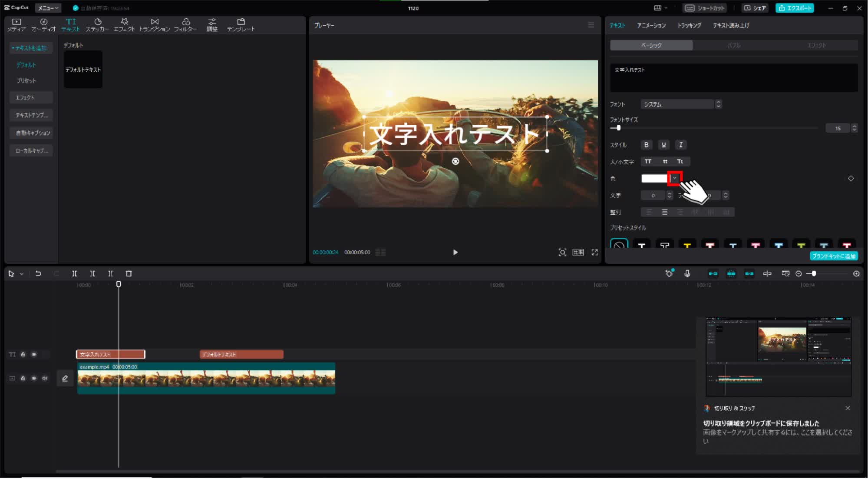Play the video preview
The width and height of the screenshot is (868, 479).
coord(455,253)
